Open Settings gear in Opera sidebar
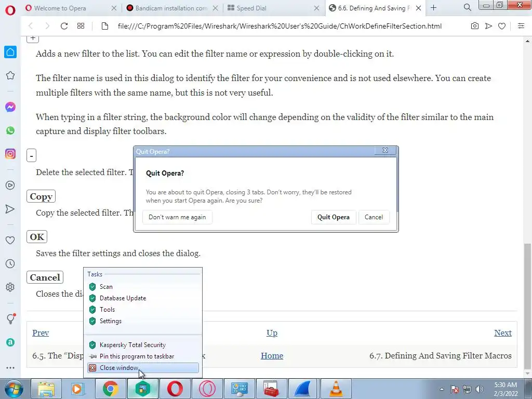532x399 pixels. coord(10,287)
